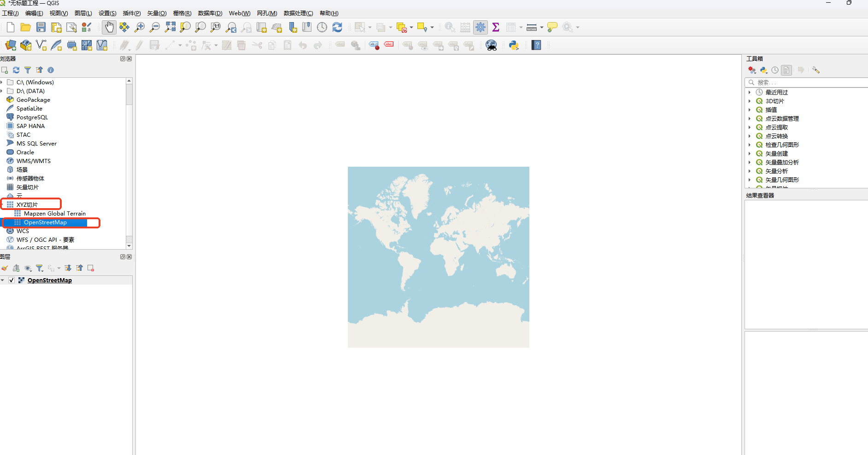The image size is (868, 455).
Task: Expand the C:\ (Windows) drive node
Action: (2, 82)
